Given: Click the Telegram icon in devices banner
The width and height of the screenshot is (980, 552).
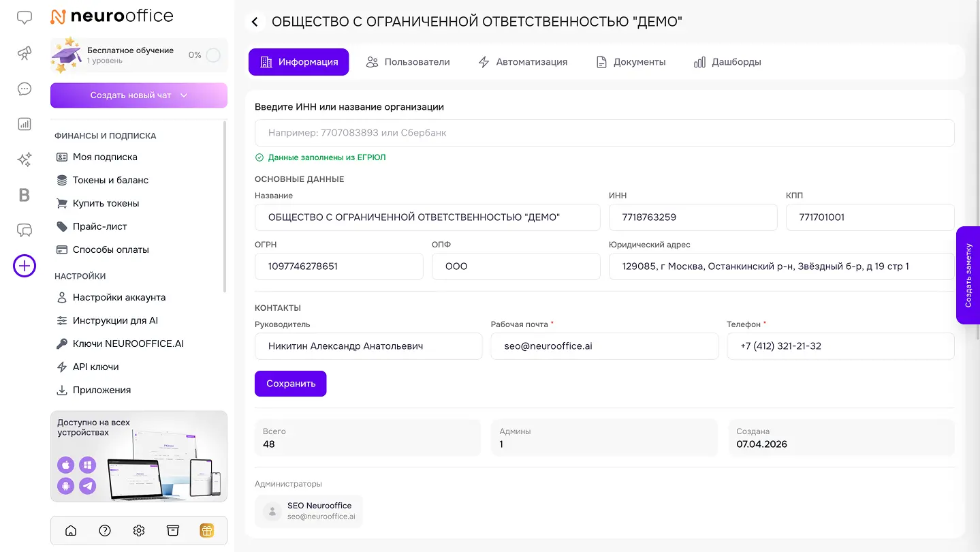Looking at the screenshot, I should pos(87,486).
